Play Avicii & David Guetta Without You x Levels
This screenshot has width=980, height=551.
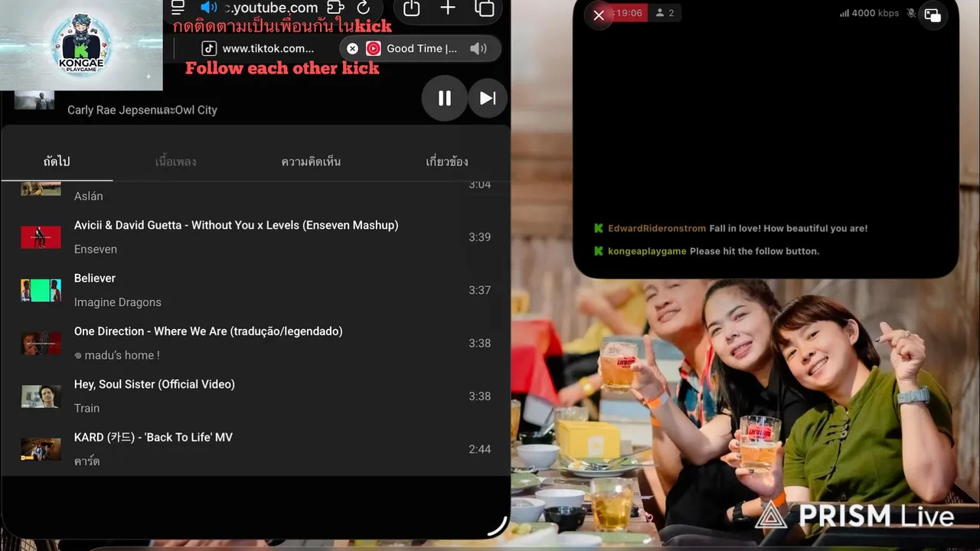coord(256,236)
